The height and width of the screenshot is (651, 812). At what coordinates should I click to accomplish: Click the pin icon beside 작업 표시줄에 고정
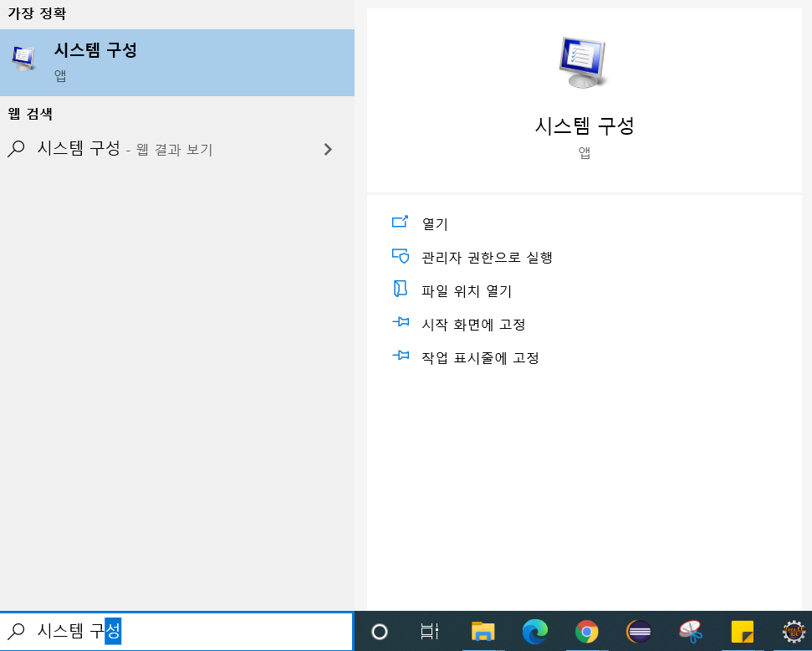click(401, 357)
